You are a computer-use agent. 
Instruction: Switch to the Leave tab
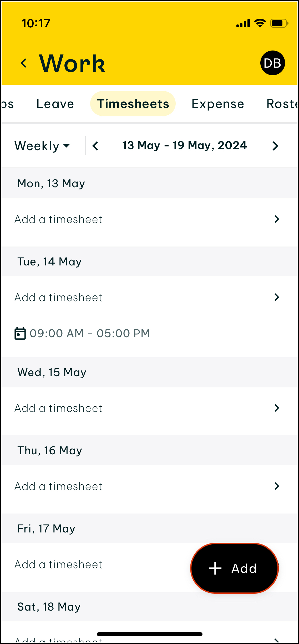click(55, 104)
